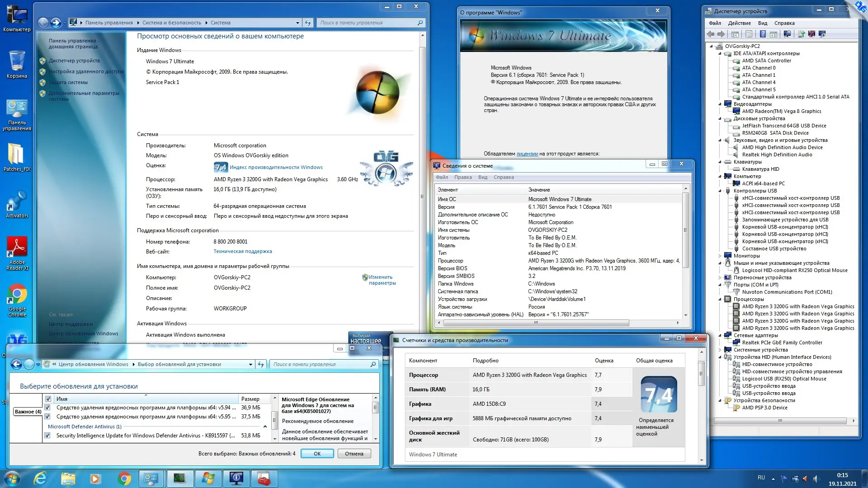Collapse the Видеоадаптеры tree node

point(720,104)
